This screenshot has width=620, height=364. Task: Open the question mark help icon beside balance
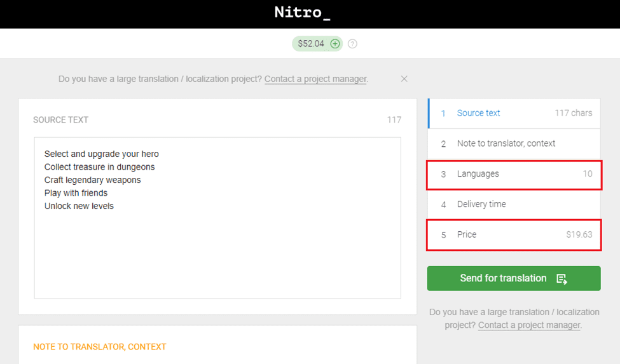(x=353, y=44)
